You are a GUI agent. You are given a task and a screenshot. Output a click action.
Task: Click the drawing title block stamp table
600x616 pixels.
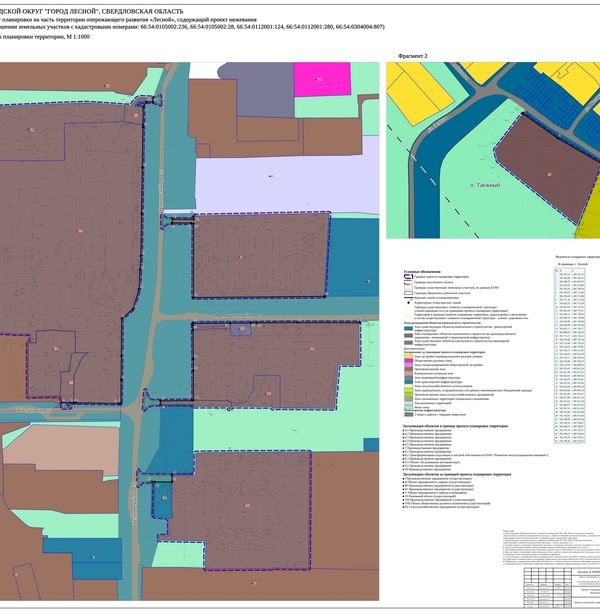click(562, 587)
